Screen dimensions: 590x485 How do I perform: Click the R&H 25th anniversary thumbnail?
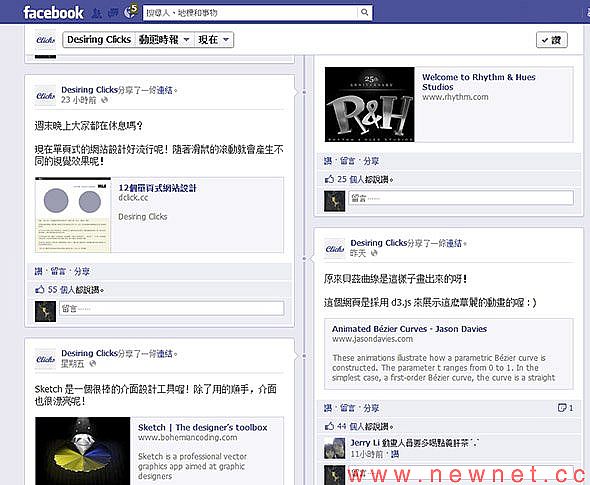coord(370,104)
